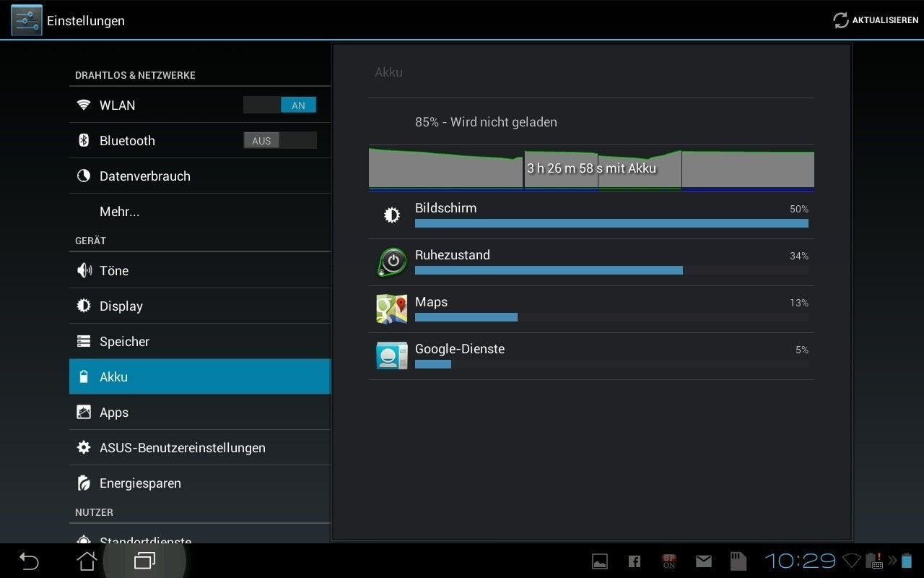924x578 pixels.
Task: Toggle the WLAN switch
Action: pyautogui.click(x=280, y=105)
